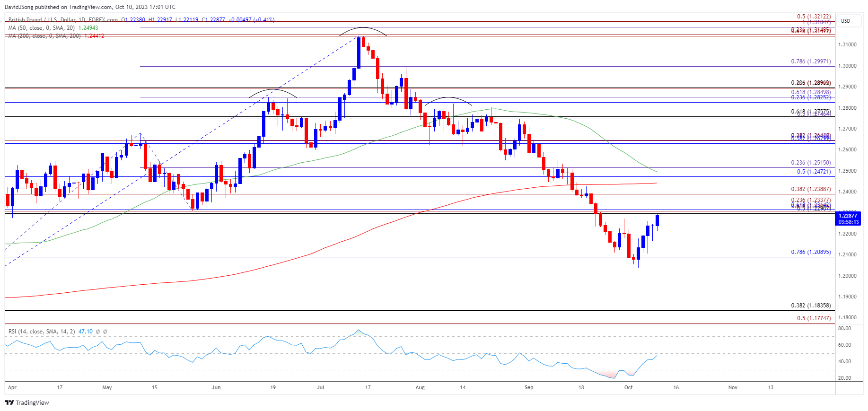Click the Fibonacci label 0.5 (1.24721)
The width and height of the screenshot is (868, 411).
click(x=814, y=172)
